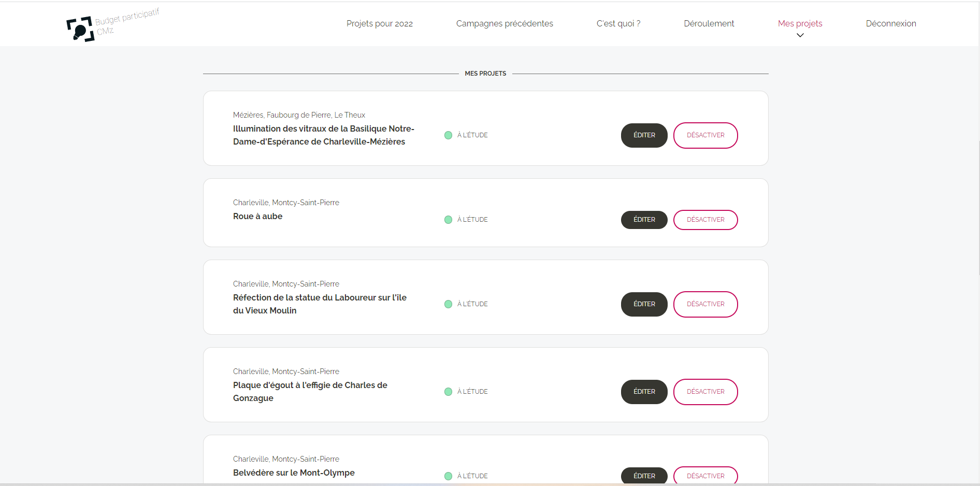This screenshot has width=980, height=486.
Task: Click the Mes projets menu label
Action: [x=800, y=24]
